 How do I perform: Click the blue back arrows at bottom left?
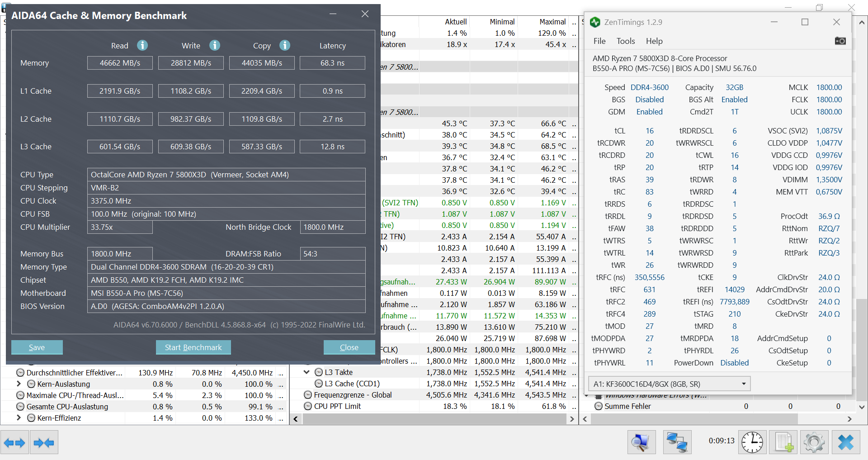pos(15,442)
